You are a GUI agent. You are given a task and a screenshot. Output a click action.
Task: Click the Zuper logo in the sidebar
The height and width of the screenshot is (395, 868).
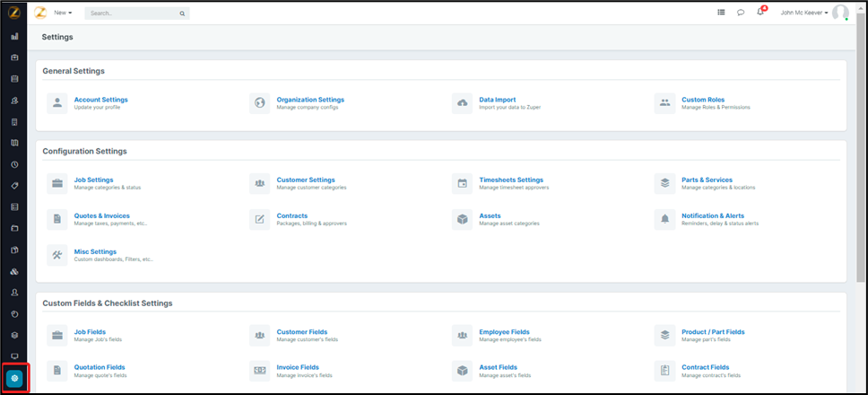coord(14,13)
